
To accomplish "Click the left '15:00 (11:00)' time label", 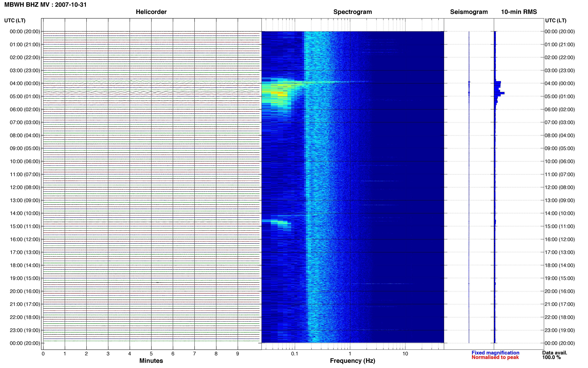I will tap(25, 226).
